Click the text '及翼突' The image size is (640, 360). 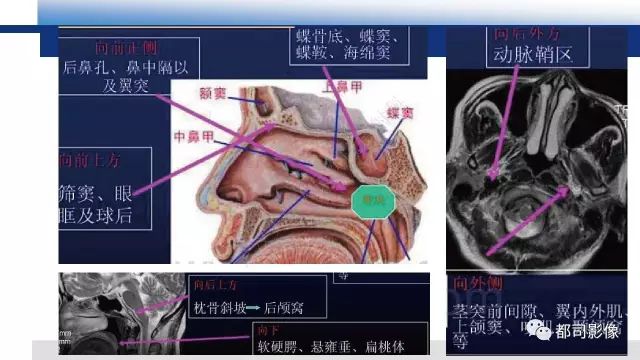[125, 86]
